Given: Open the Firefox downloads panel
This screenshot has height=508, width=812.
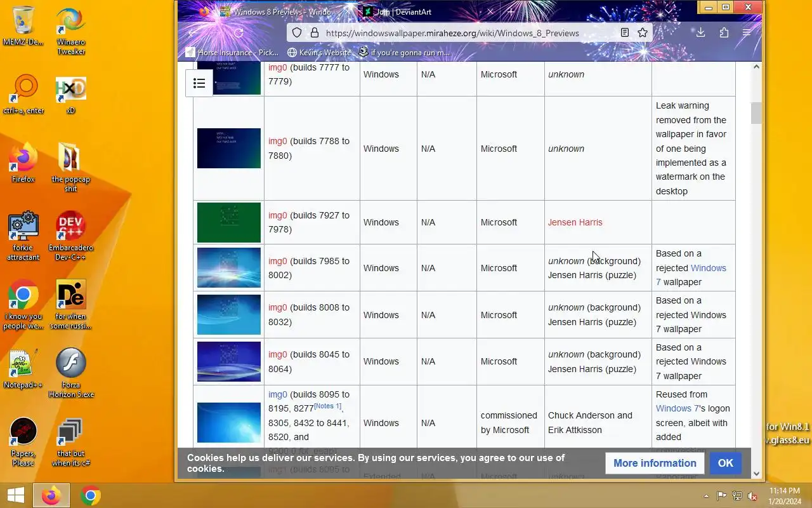Looking at the screenshot, I should click(x=700, y=32).
